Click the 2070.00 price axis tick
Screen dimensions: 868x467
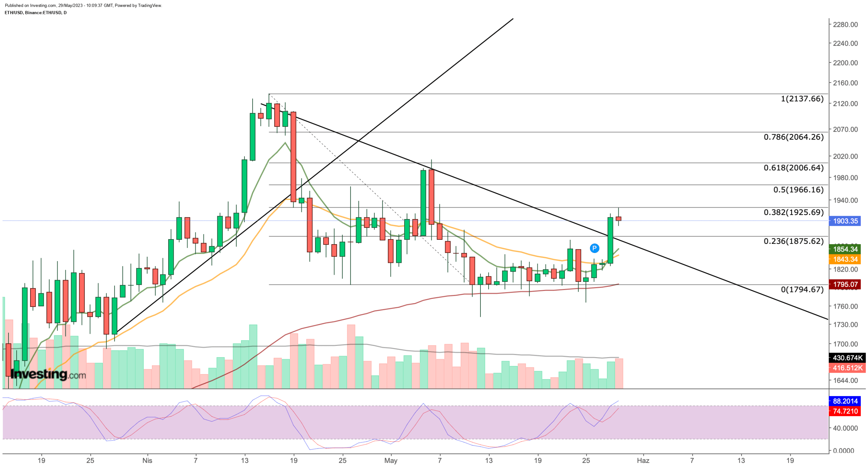coord(845,129)
